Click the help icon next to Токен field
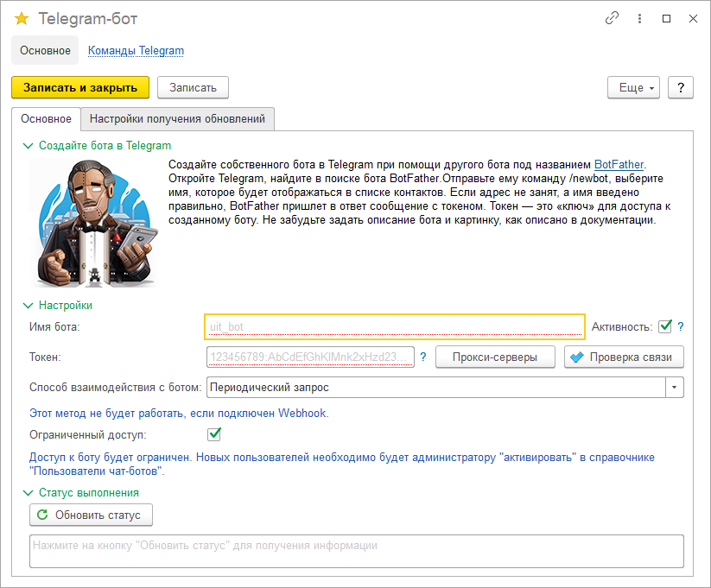This screenshot has width=711, height=588. (422, 357)
